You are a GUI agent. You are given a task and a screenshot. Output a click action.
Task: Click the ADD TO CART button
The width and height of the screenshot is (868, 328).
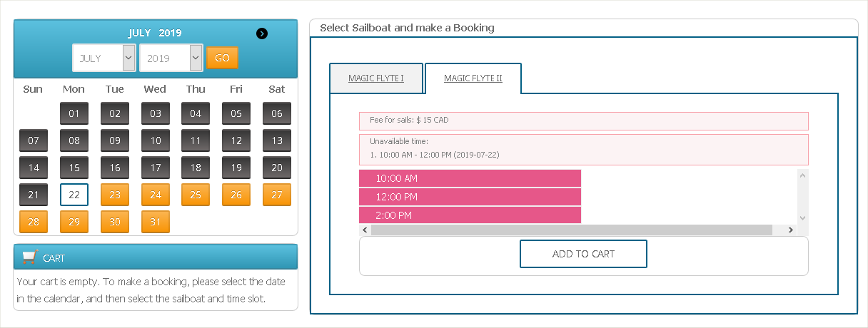(583, 254)
